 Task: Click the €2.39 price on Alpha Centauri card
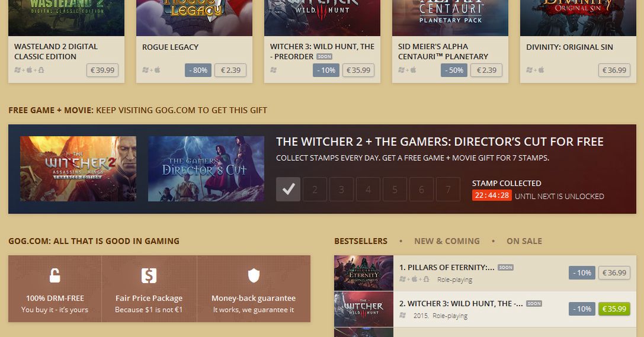[486, 70]
